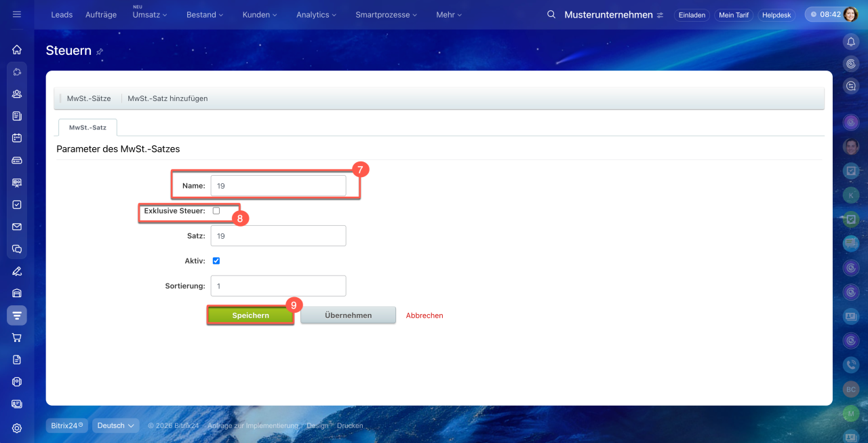Open the gray BC contact avatar
The width and height of the screenshot is (868, 443).
[851, 389]
